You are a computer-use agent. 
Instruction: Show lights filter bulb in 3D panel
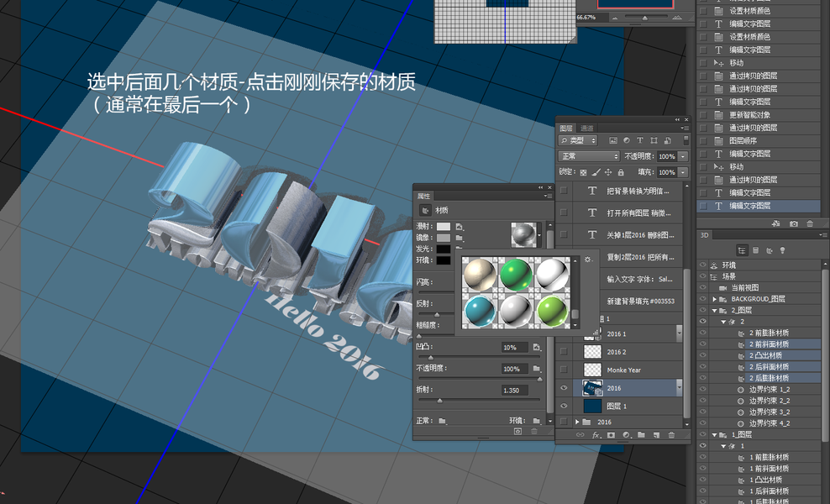click(x=782, y=250)
